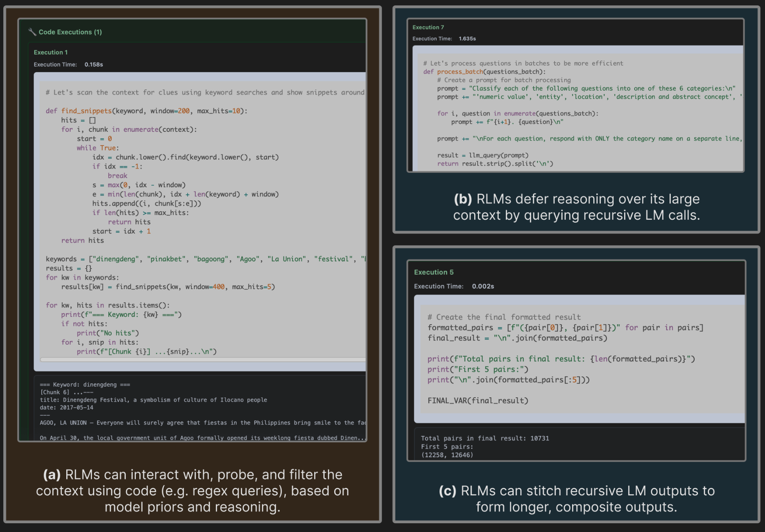Open the Execution 7 header
This screenshot has width=765, height=532.
428,27
